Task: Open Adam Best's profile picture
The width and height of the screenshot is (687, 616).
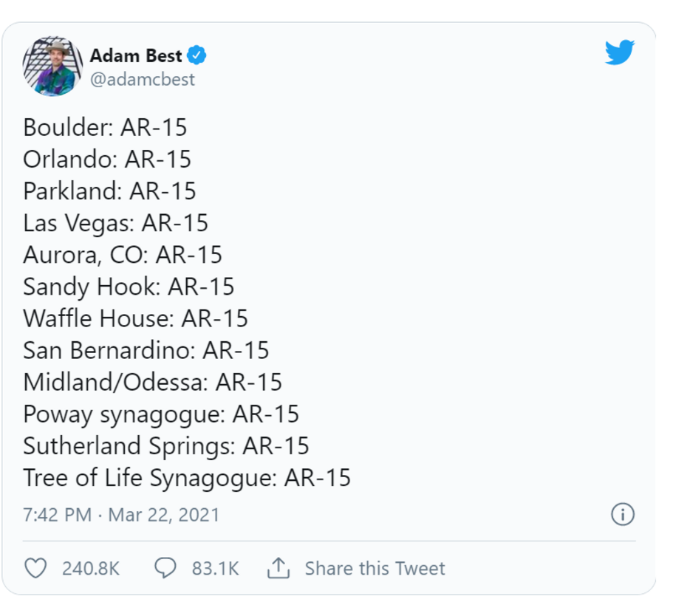Action: click(52, 66)
